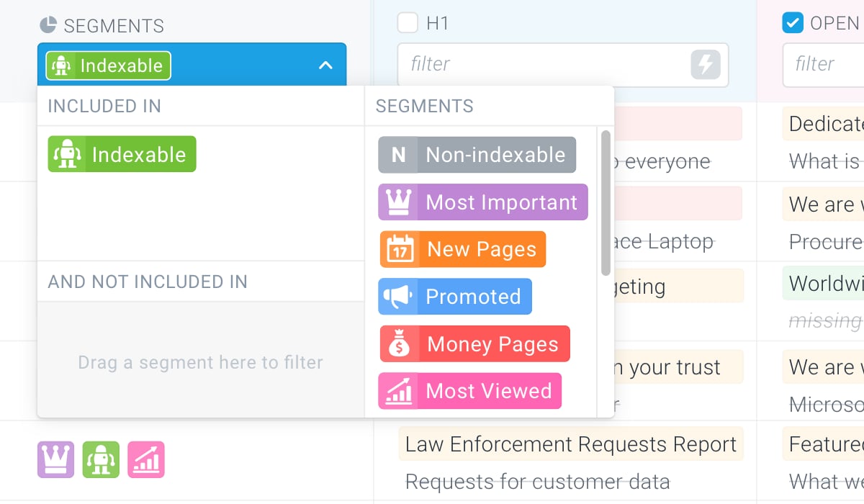Click the megaphone icon on Promoted segment

pyautogui.click(x=398, y=297)
